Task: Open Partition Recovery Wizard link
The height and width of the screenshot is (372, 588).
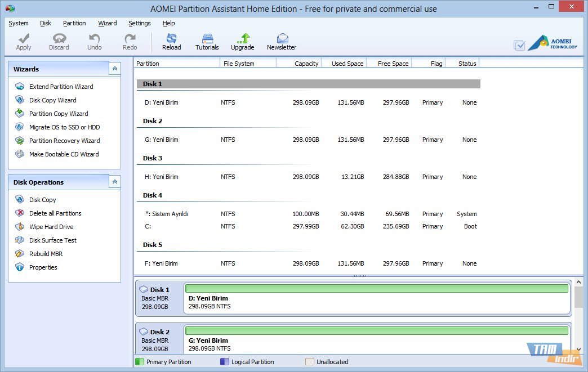Action: pos(65,141)
